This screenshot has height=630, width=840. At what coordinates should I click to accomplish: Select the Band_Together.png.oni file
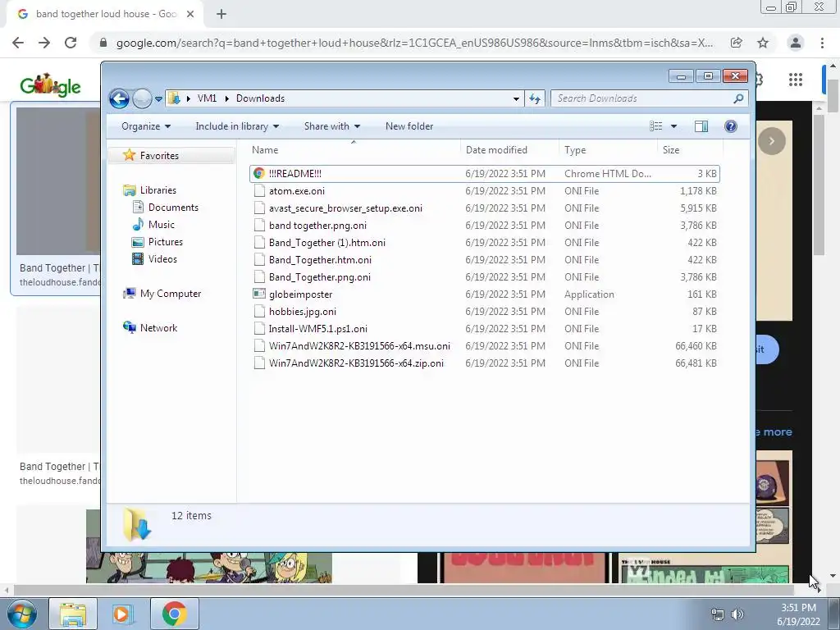pos(484,277)
